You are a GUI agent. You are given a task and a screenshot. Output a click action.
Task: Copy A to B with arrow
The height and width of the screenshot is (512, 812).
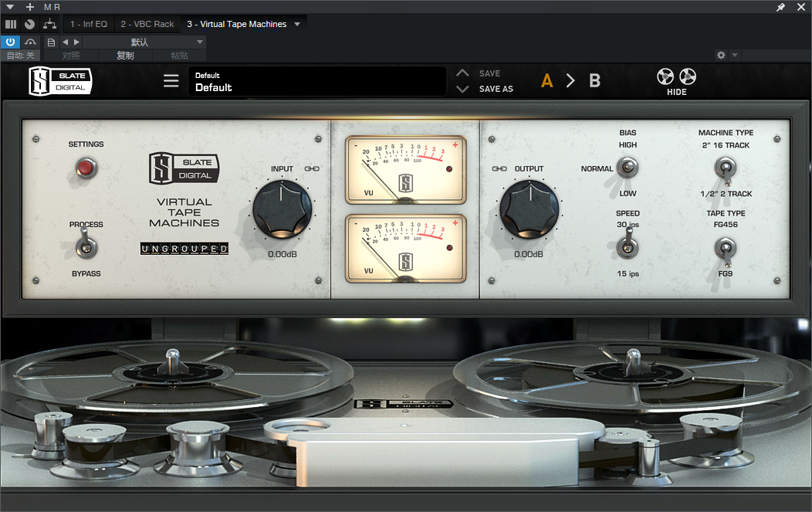coord(570,81)
